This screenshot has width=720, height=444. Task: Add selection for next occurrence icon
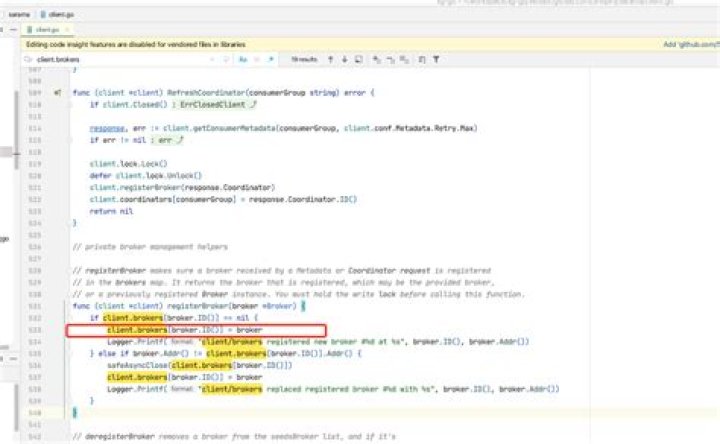[x=377, y=59]
